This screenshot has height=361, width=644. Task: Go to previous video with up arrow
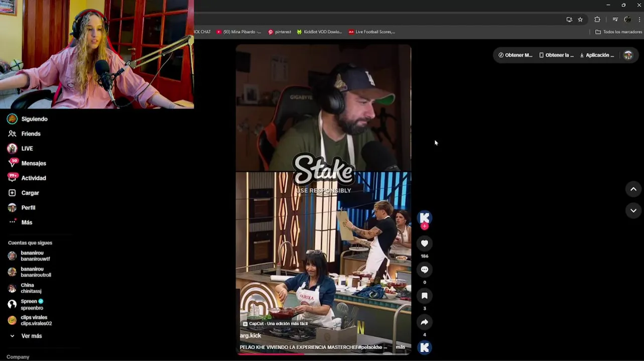(633, 189)
